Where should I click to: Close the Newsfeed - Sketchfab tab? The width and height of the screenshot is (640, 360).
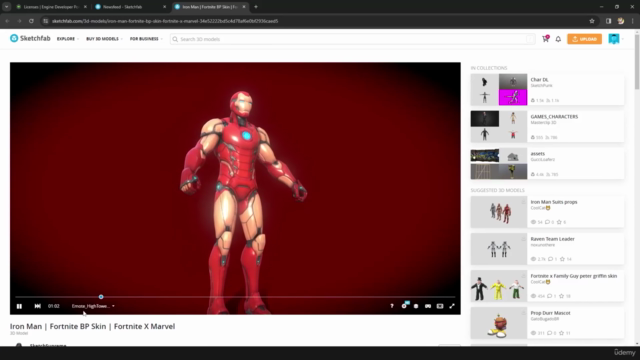click(x=164, y=7)
